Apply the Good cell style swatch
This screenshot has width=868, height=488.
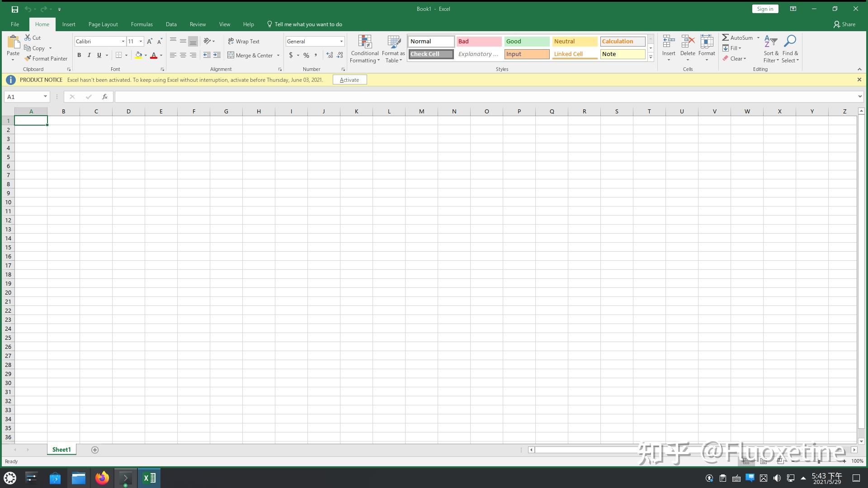pyautogui.click(x=527, y=41)
